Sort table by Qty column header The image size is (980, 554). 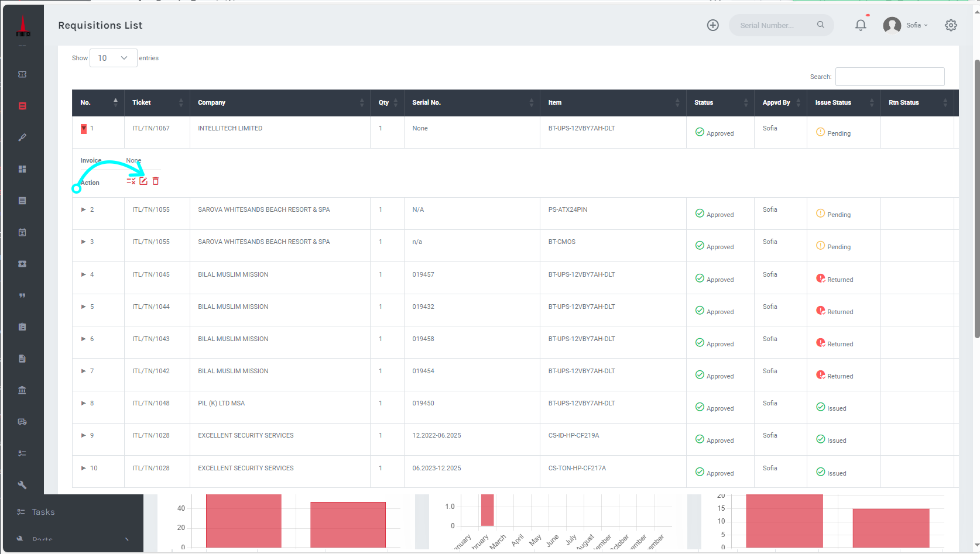coord(387,102)
